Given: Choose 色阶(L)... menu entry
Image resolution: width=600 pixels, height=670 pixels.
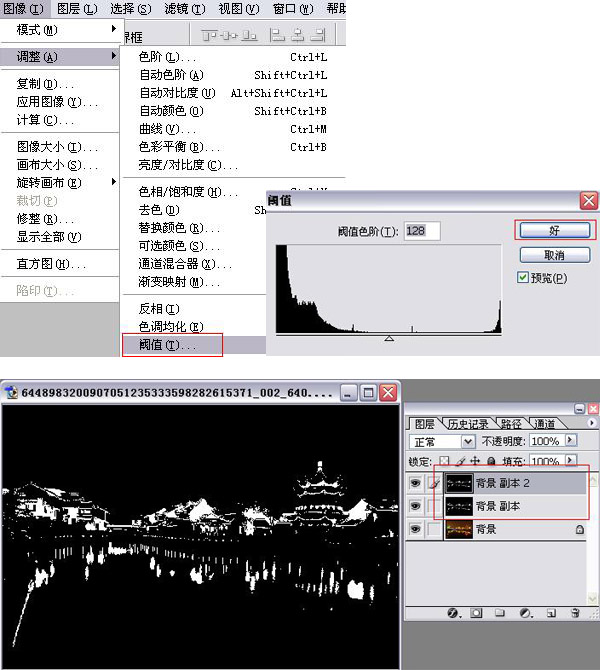Looking at the screenshot, I should tap(233, 57).
